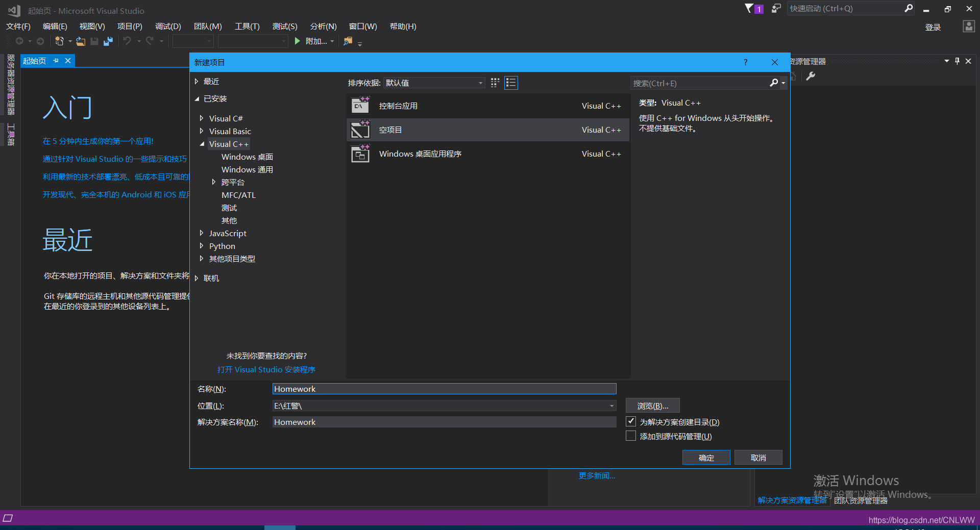Click the New Project toolbar icon
Screen dimensions: 980x530
59,41
